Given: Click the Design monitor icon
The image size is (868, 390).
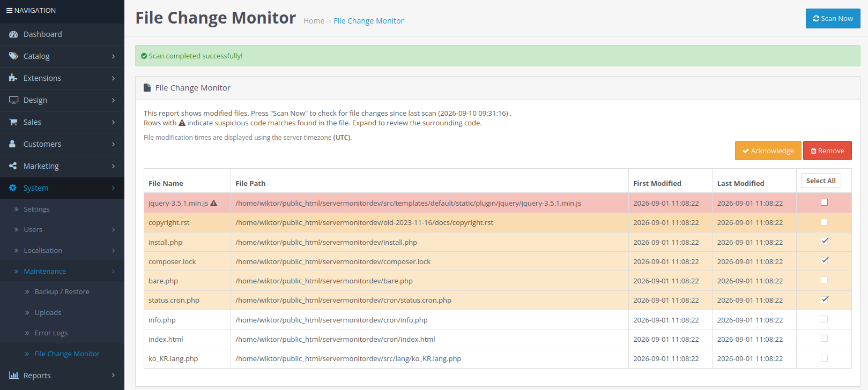Looking at the screenshot, I should point(13,100).
